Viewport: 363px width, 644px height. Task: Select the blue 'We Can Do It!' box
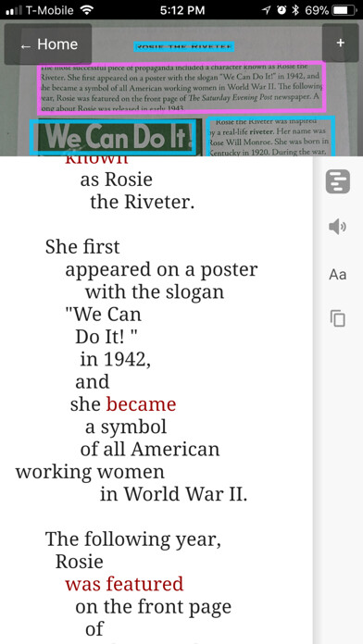(113, 137)
